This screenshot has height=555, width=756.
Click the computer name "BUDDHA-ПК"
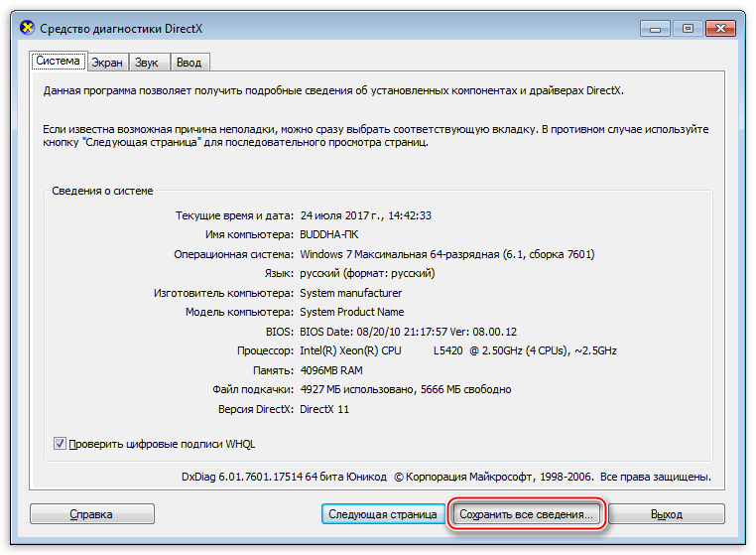[x=328, y=234]
